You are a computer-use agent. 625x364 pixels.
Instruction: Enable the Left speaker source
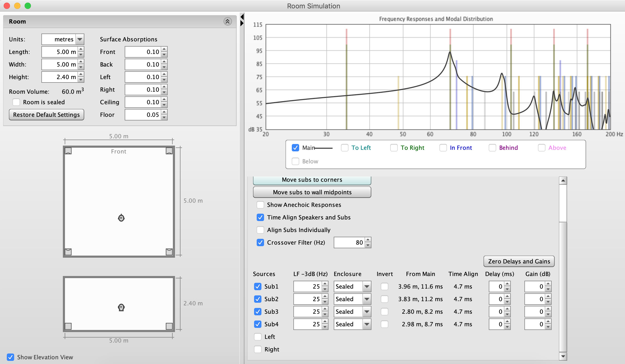(258, 337)
